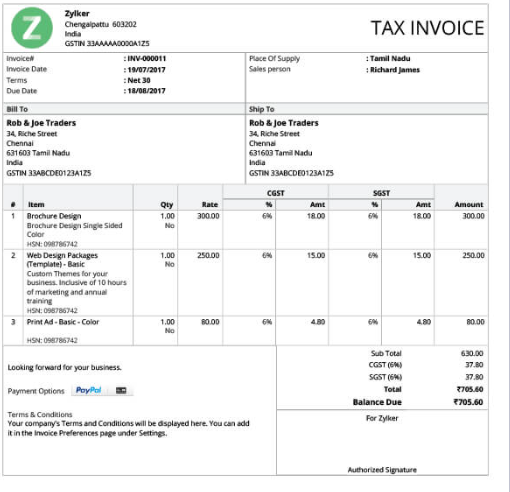Click the Tamil Nadu place of supply
Image resolution: width=510 pixels, height=492 pixels.
[x=390, y=59]
